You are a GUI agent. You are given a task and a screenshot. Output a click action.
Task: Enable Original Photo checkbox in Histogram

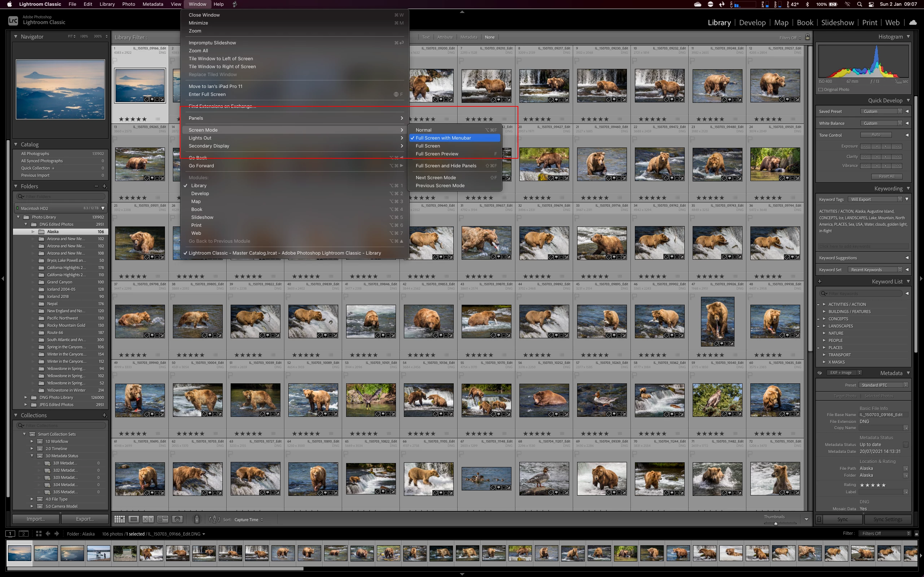click(821, 89)
